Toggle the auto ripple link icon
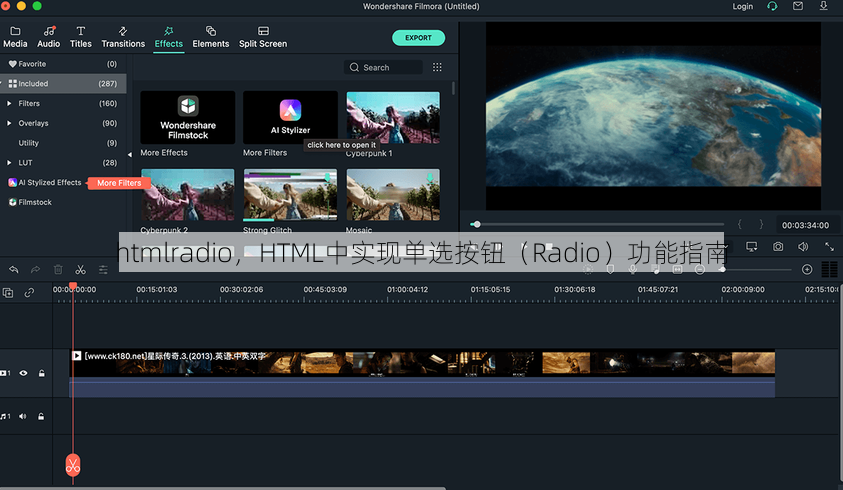The width and height of the screenshot is (843, 490). coord(30,293)
